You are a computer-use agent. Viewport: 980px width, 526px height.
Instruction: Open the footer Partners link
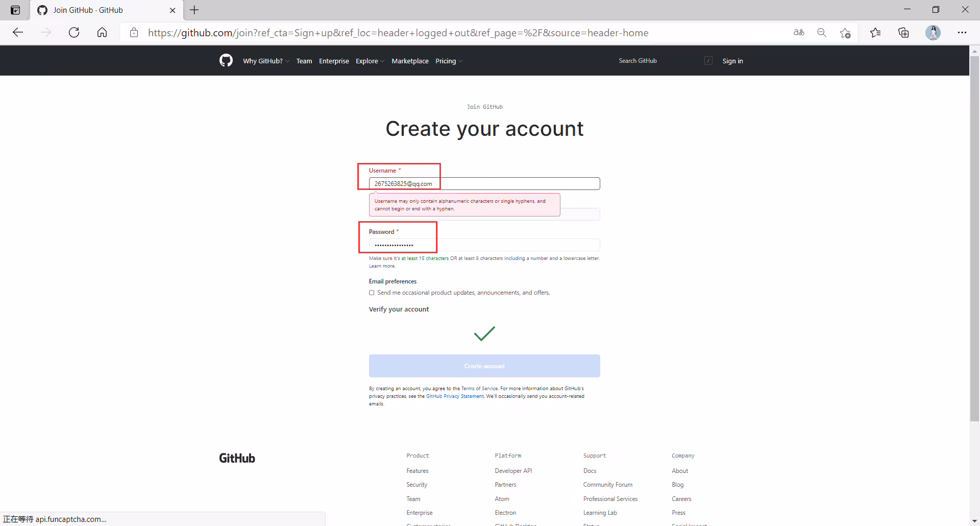(505, 485)
